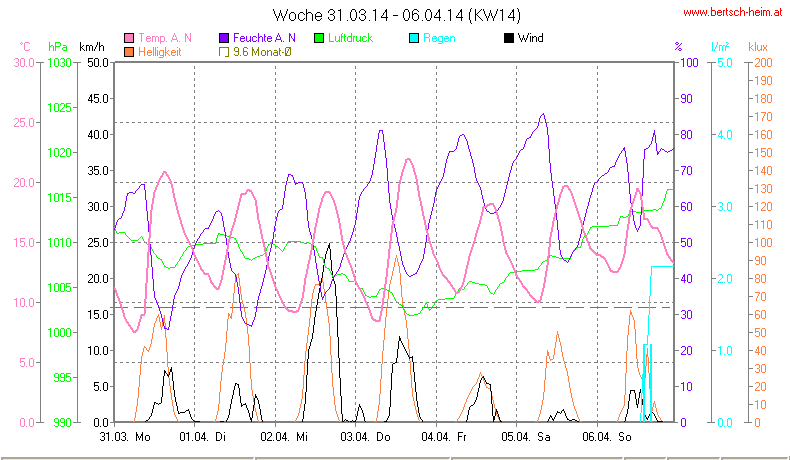Click the 5.0 rain axis value
The image size is (790, 460).
(725, 63)
